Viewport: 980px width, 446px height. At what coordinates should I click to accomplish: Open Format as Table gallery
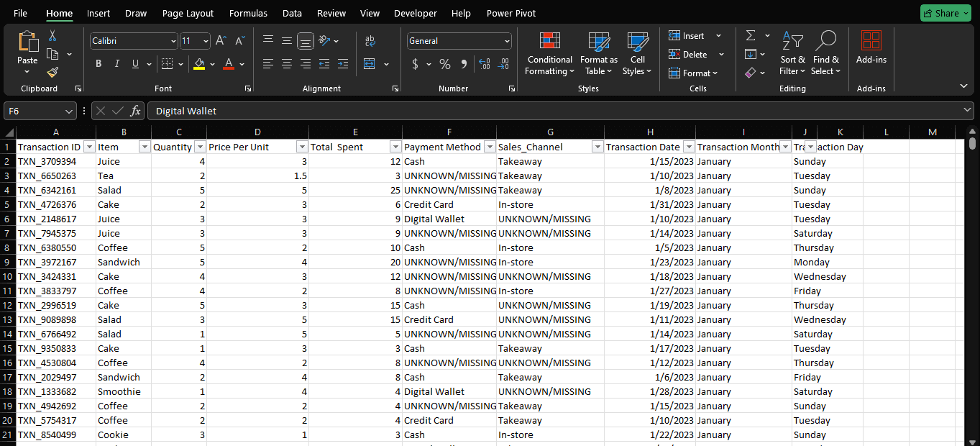[x=599, y=54]
